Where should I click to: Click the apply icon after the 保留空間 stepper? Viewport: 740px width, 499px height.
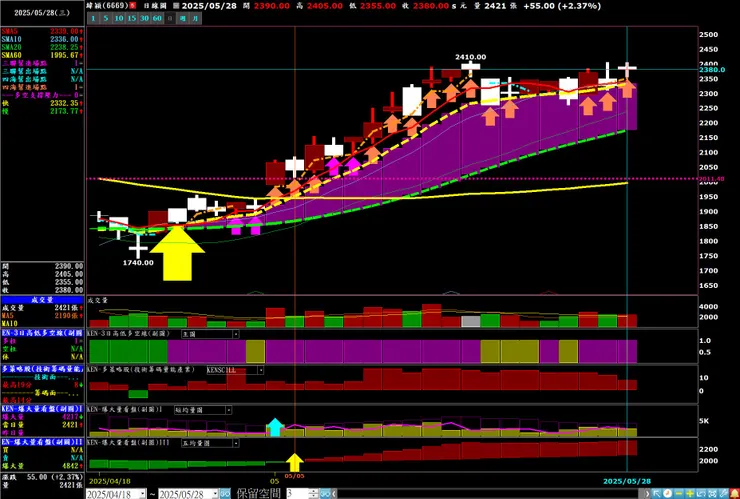point(325,494)
